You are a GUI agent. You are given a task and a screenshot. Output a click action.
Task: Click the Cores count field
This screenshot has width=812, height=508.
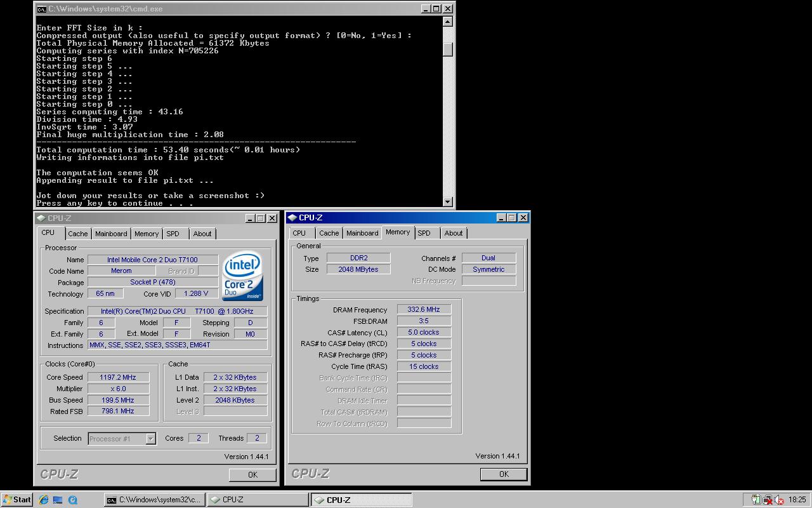198,438
